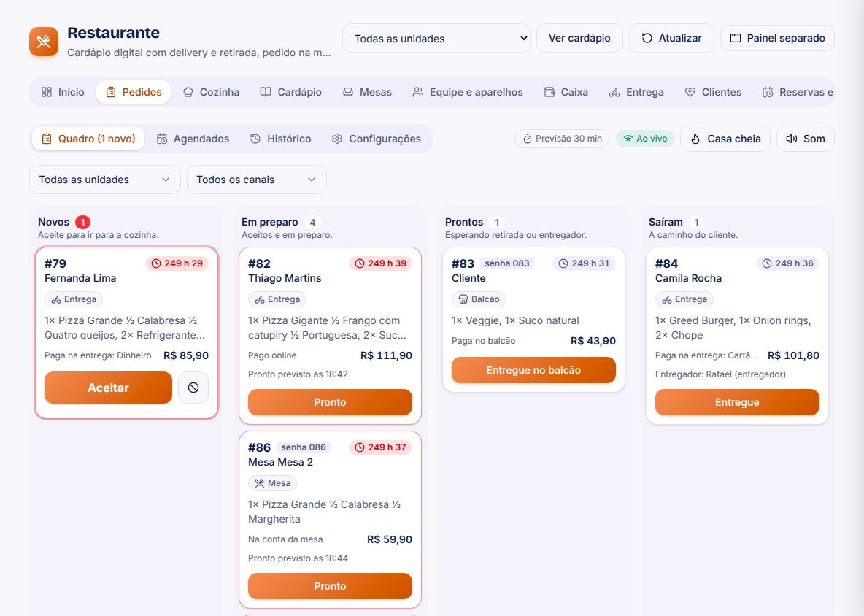The height and width of the screenshot is (616, 864).
Task: Click the price 'R$ 111,90'
Action: tap(386, 355)
